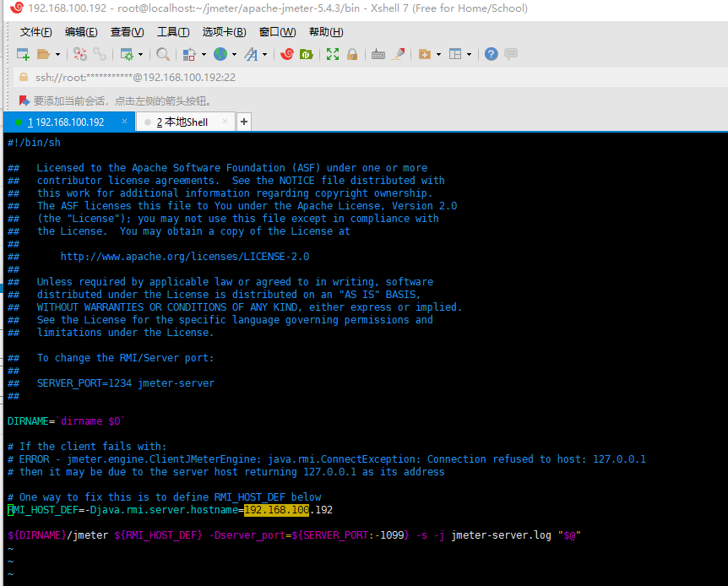
Task: Click the Disconnect icon
Action: click(80, 54)
